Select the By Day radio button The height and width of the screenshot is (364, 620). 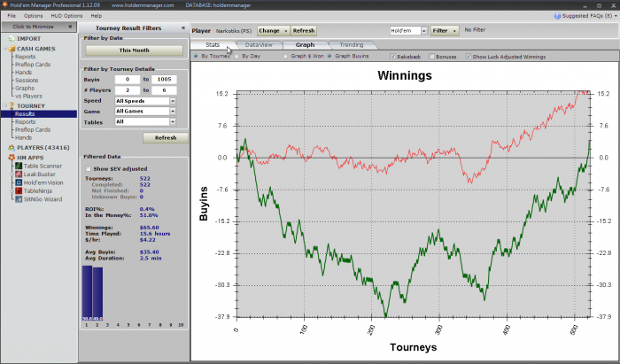pyautogui.click(x=236, y=56)
